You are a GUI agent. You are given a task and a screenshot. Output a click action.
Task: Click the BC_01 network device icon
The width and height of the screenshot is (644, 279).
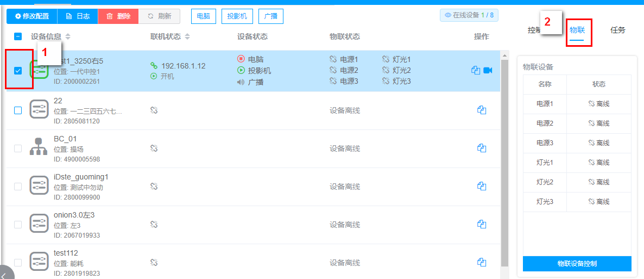[39, 147]
